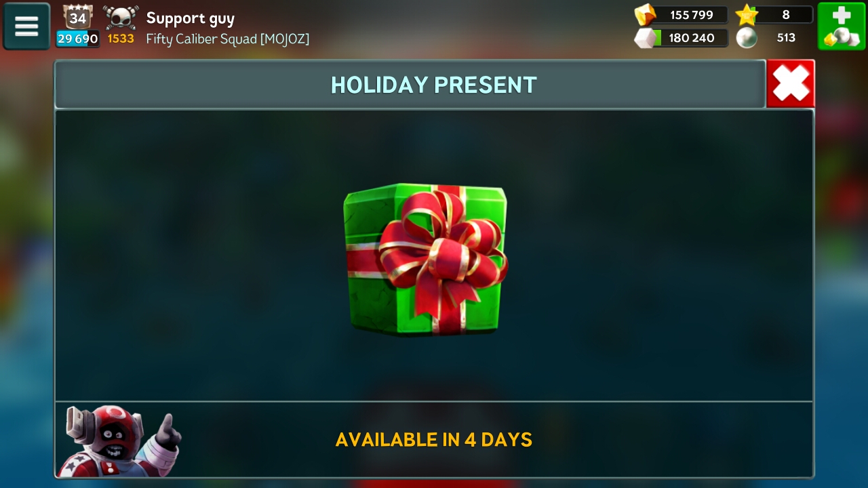Tap the 180 240 silver amount bar

pos(692,38)
